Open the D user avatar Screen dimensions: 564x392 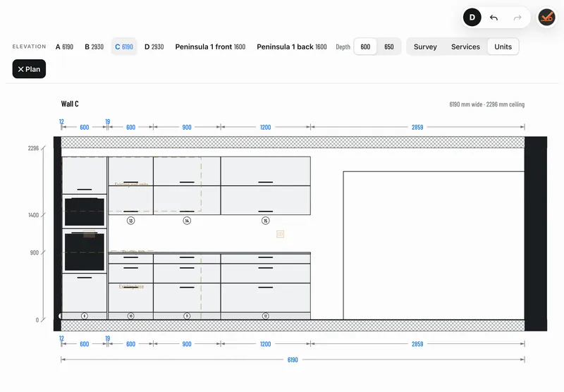click(x=472, y=17)
